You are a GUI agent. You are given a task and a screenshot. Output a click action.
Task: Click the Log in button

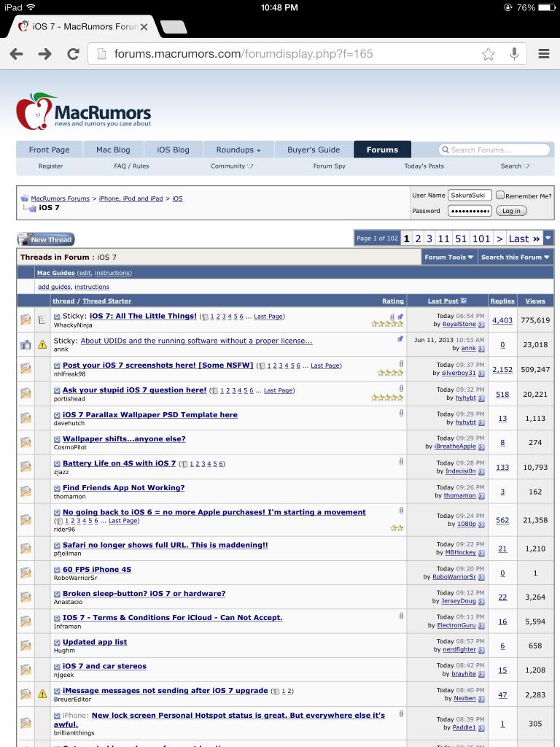511,211
